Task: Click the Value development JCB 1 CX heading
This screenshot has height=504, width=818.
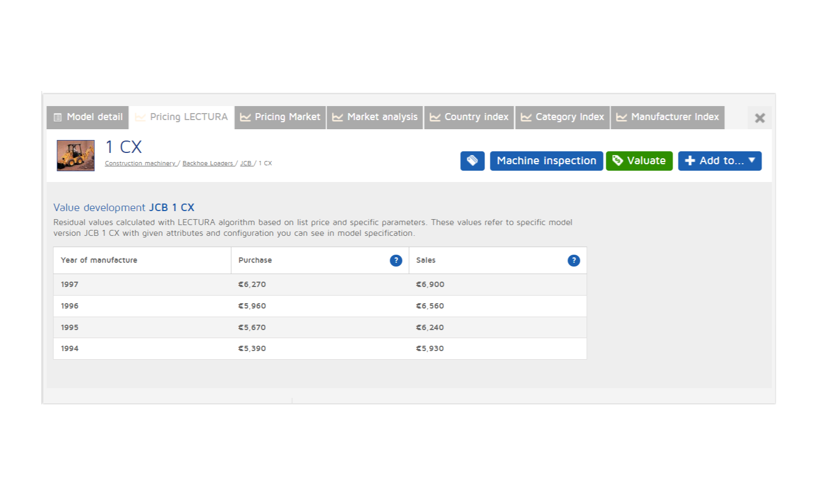Action: [124, 208]
